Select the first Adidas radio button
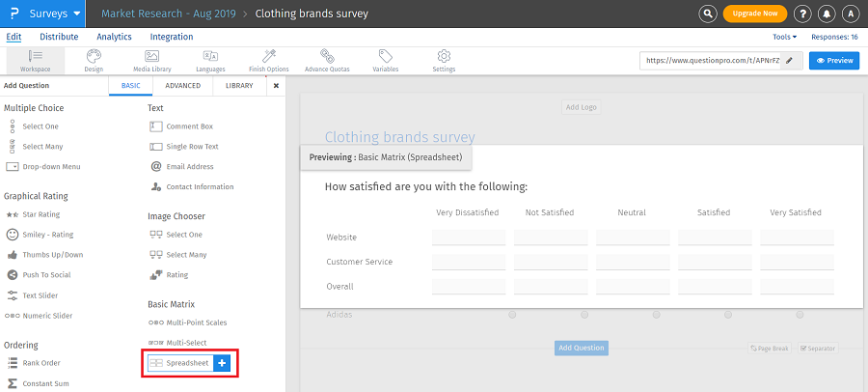 512,315
